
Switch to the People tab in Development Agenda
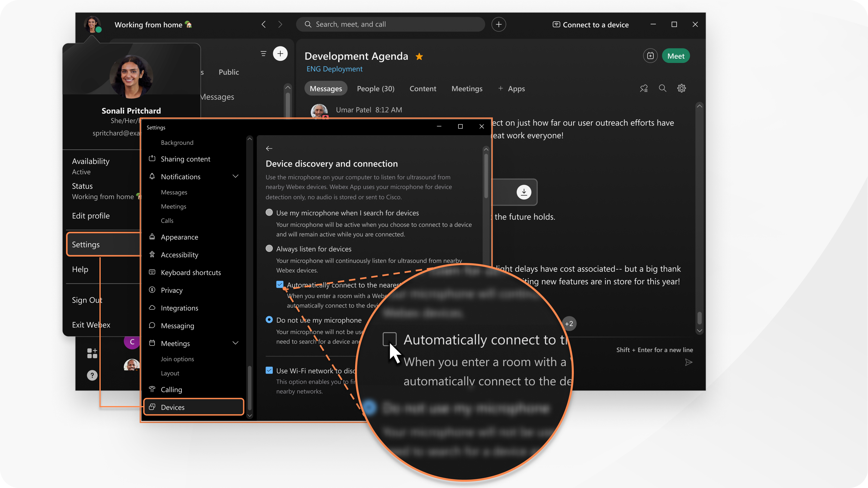pyautogui.click(x=375, y=88)
